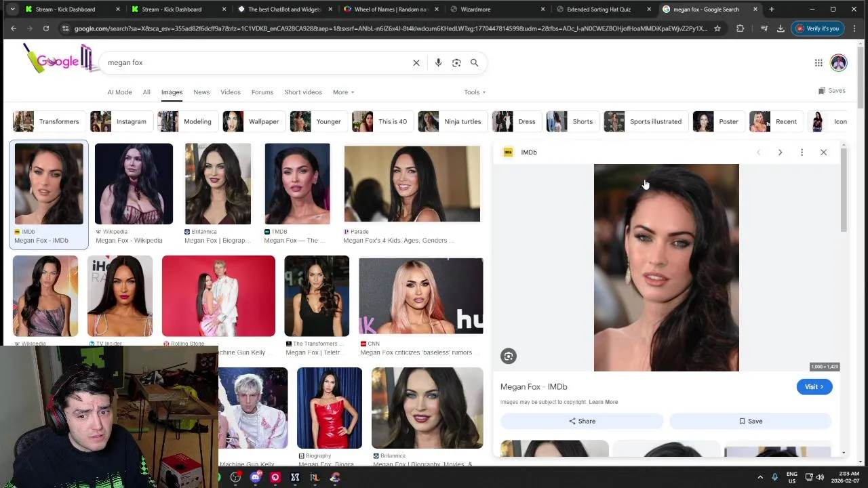Switch to the Wheel of Names tab
The width and height of the screenshot is (868, 488).
click(390, 9)
